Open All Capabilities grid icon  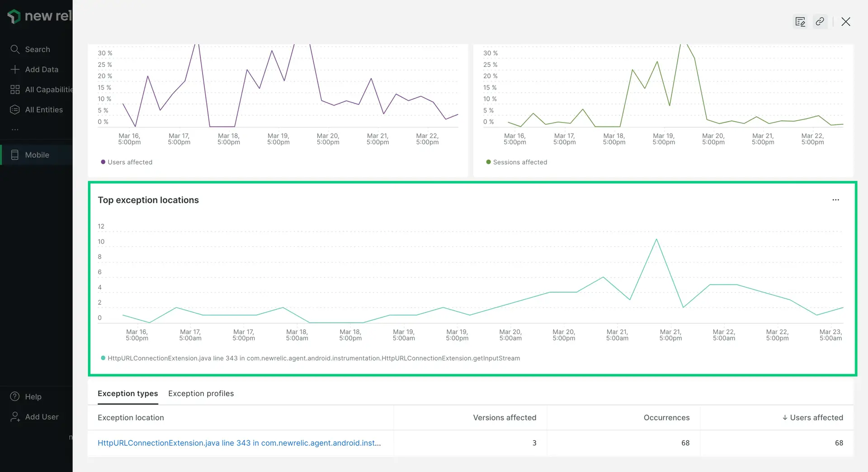tap(15, 90)
